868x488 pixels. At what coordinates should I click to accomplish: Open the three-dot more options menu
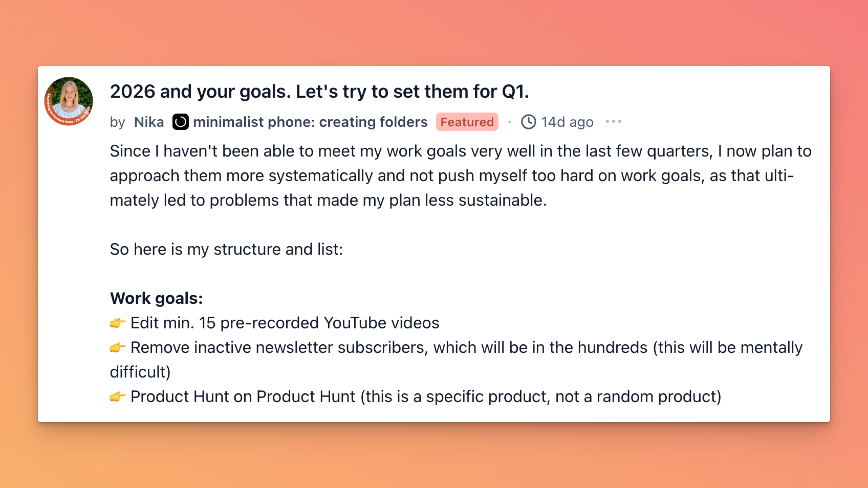[x=613, y=121]
